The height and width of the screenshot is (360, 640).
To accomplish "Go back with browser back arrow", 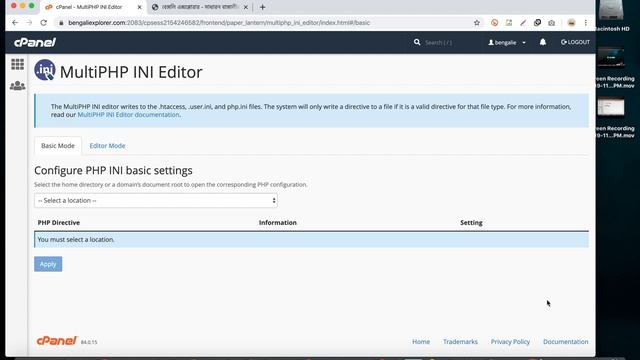I will coord(15,23).
